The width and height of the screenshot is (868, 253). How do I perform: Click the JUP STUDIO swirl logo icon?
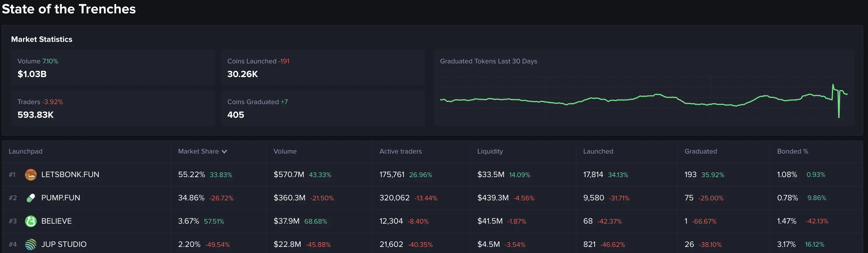[31, 244]
